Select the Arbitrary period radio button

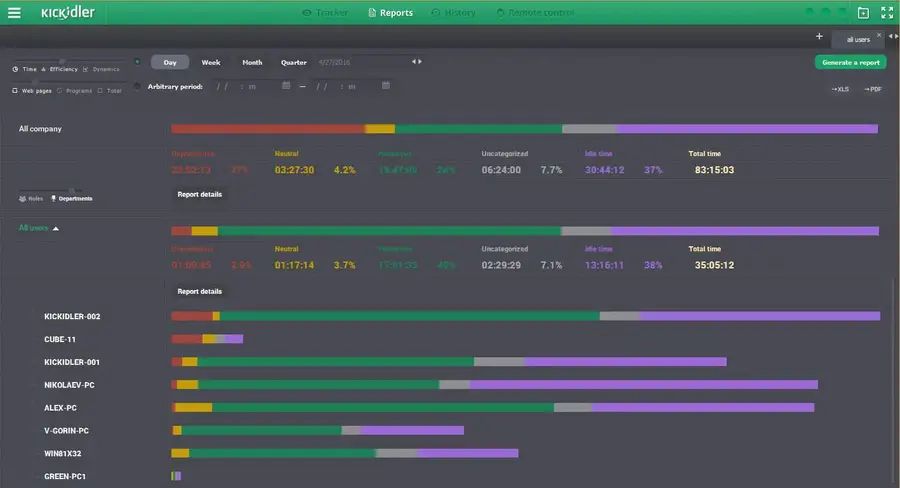point(138,86)
